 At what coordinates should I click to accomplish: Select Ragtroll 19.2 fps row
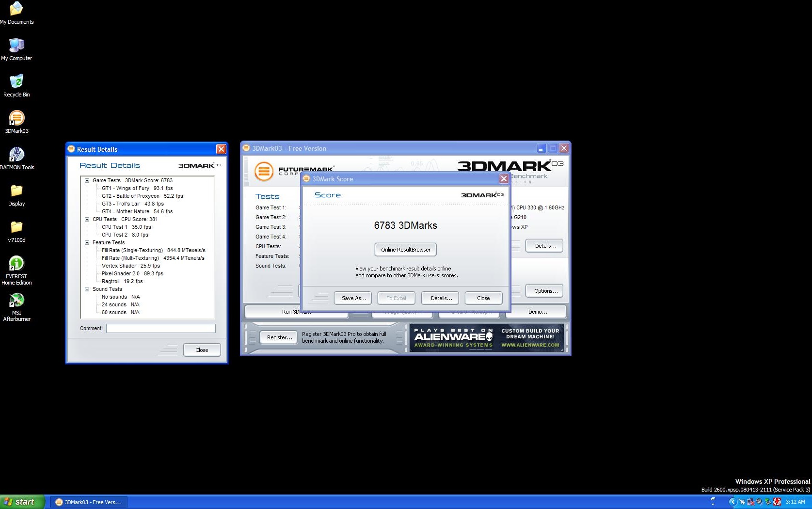click(122, 281)
